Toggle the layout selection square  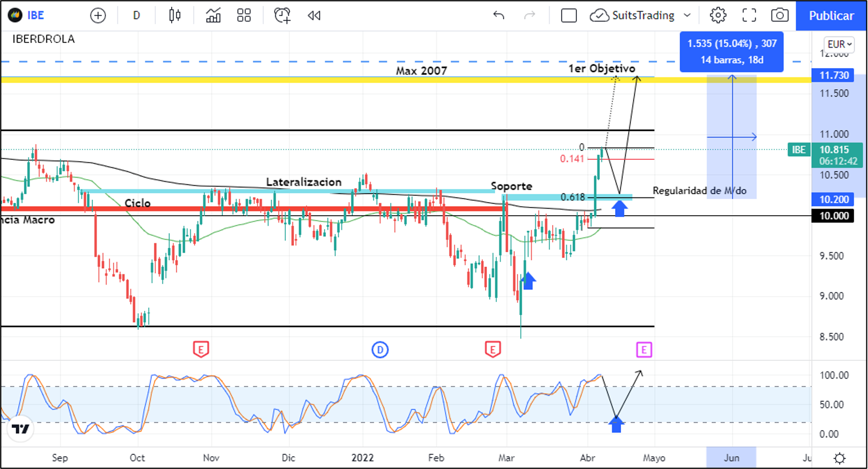(x=569, y=16)
